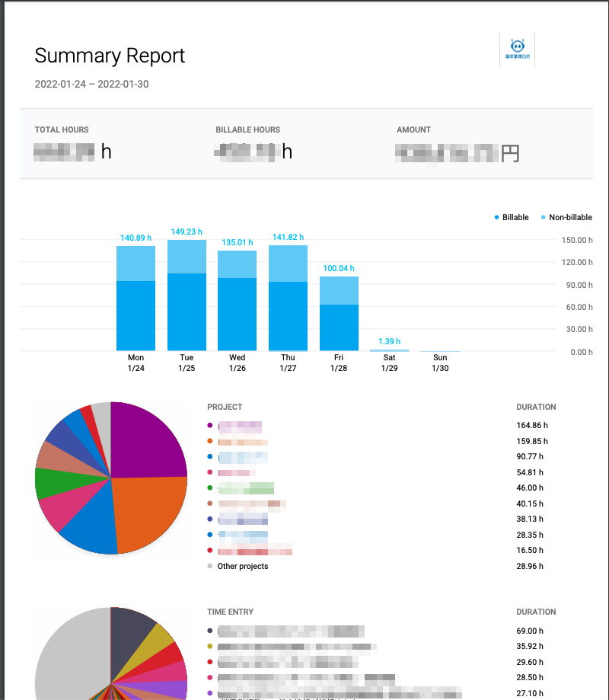Click the PROJECT column header

225,408
